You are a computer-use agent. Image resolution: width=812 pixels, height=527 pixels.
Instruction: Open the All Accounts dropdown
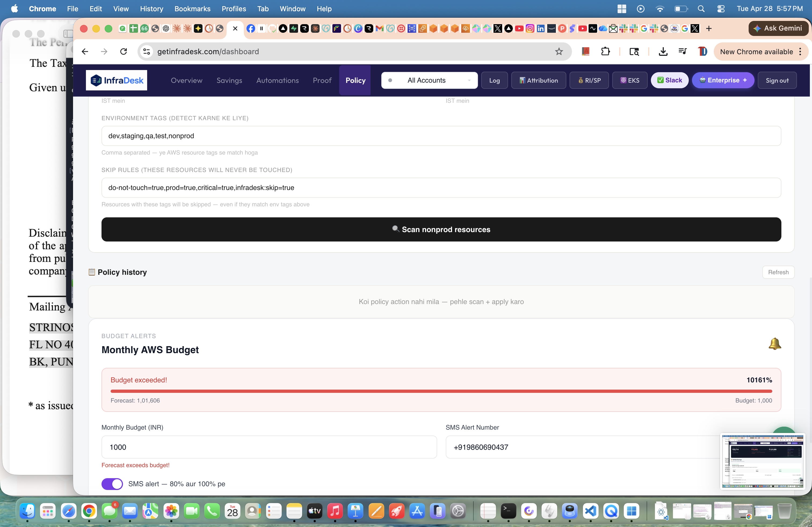tap(429, 80)
